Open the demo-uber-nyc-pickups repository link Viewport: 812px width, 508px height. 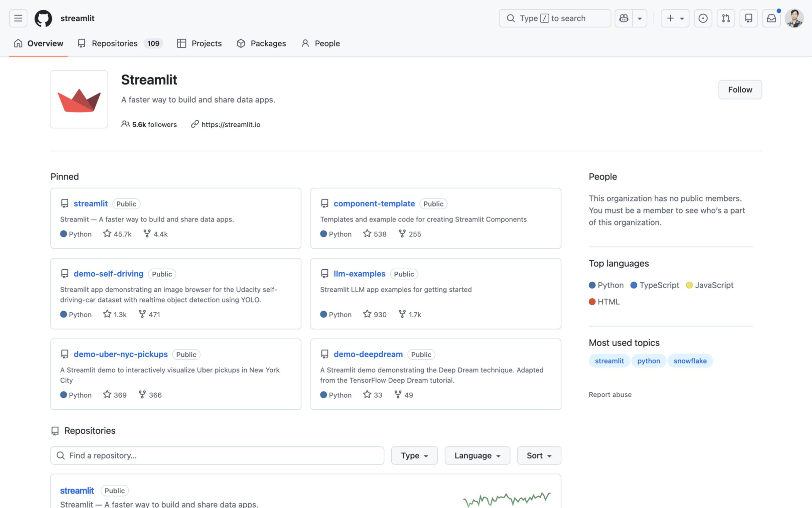pos(120,354)
